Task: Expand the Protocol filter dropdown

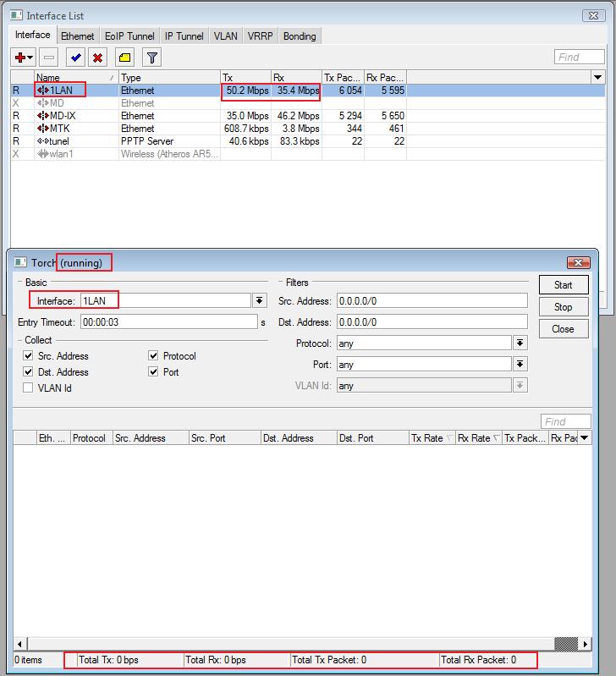Action: (520, 343)
